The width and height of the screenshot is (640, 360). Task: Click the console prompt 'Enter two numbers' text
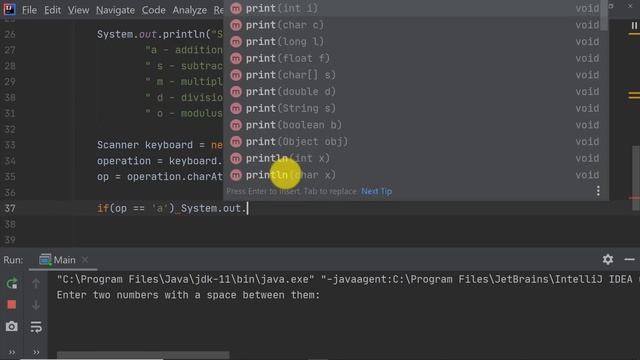coord(188,295)
